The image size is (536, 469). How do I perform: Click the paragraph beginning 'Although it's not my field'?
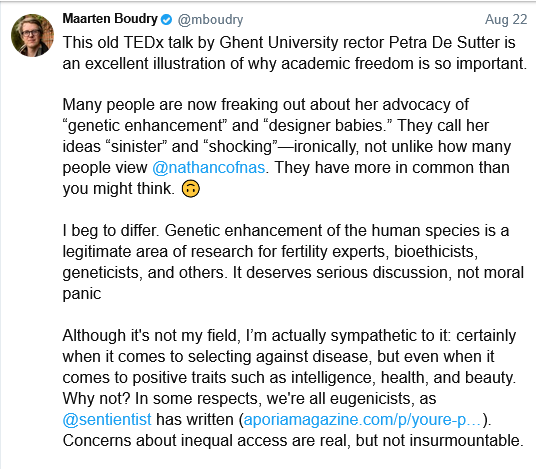point(293,388)
